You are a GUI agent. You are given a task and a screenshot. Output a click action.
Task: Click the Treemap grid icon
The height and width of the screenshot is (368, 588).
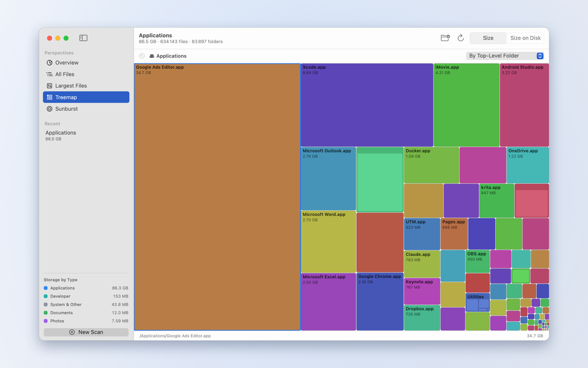[49, 97]
